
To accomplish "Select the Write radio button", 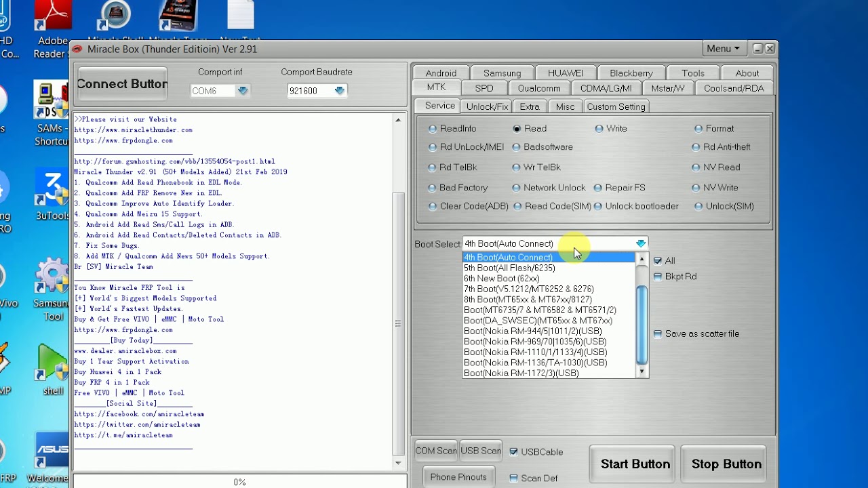I will pyautogui.click(x=599, y=129).
